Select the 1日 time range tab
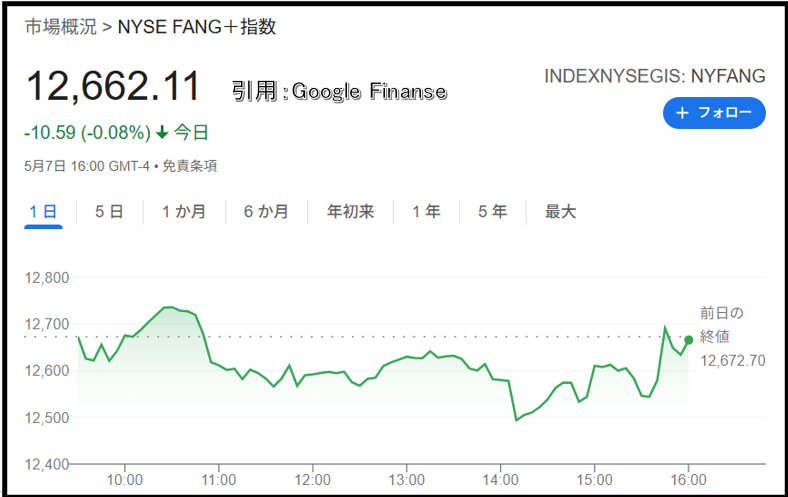Screen dimensions: 788x497 43,212
